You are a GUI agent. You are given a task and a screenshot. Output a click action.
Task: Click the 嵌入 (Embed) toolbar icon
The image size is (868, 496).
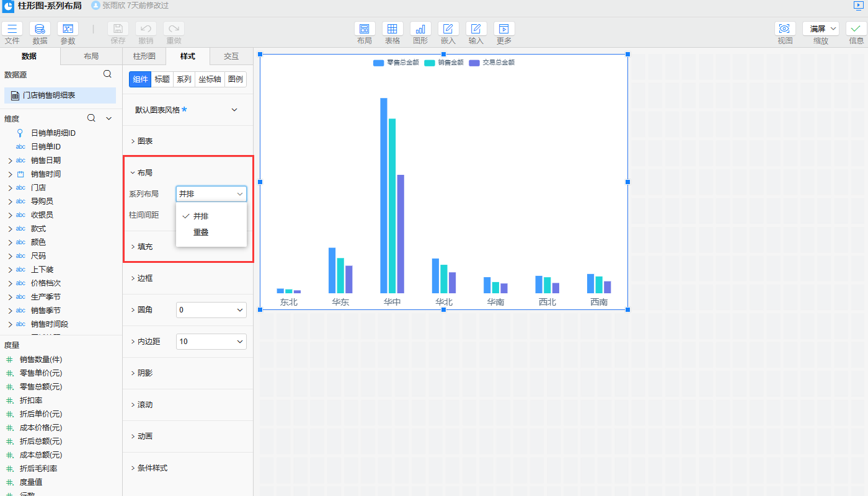pos(448,29)
